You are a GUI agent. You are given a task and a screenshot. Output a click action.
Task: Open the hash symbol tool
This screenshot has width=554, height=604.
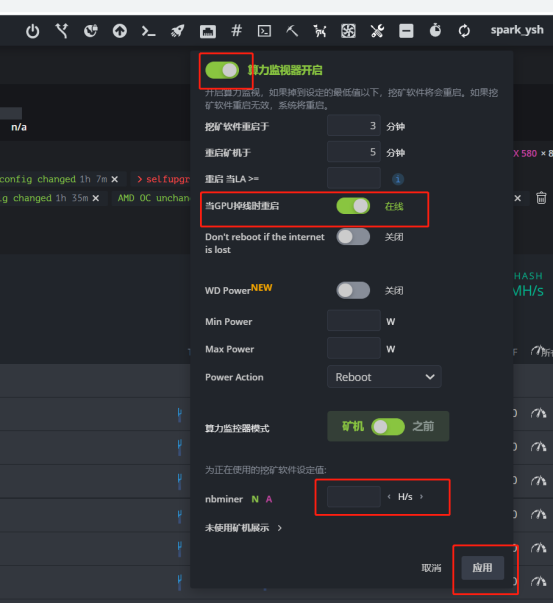(x=236, y=30)
